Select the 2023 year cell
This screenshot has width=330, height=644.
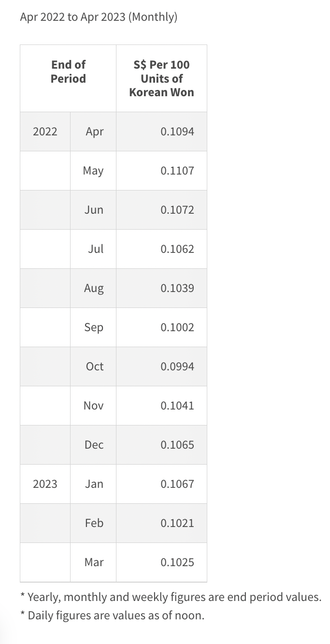click(45, 484)
